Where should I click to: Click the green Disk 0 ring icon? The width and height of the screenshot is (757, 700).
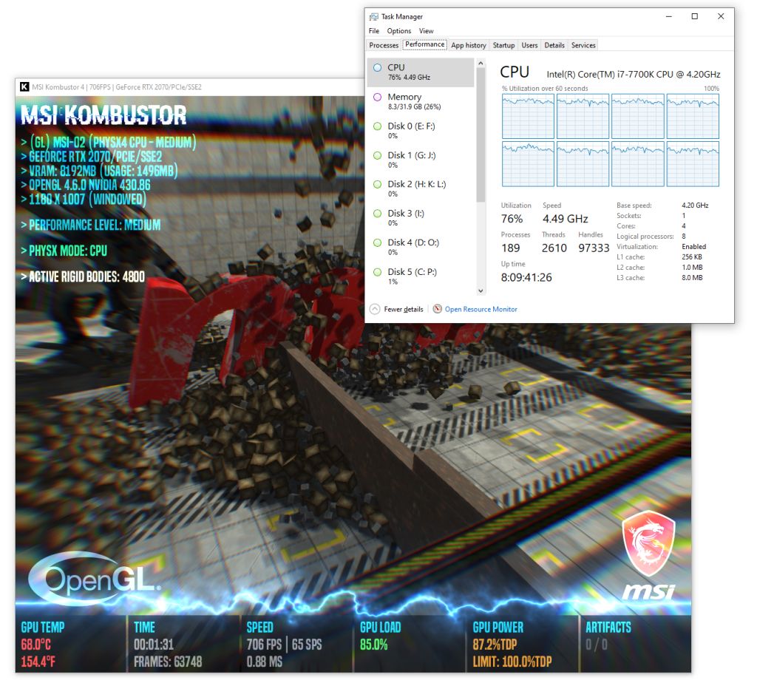[377, 126]
